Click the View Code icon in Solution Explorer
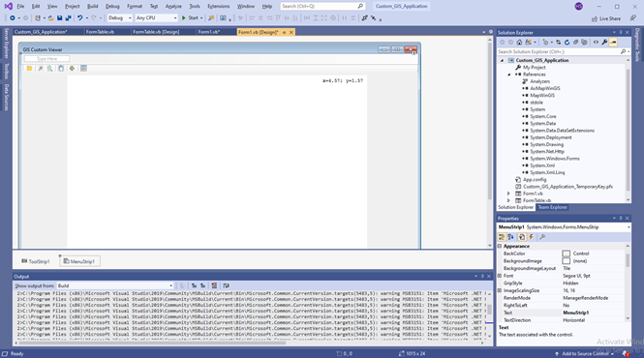 596,43
